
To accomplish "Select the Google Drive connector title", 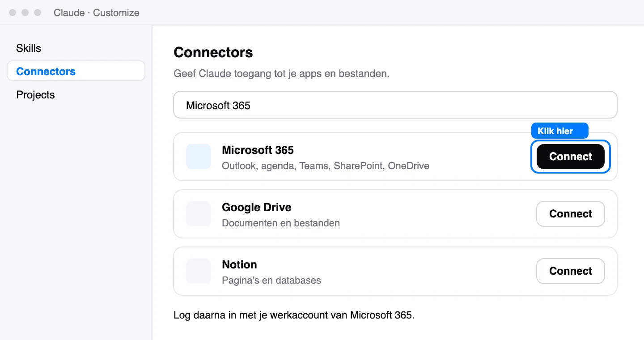I will pos(257,208).
